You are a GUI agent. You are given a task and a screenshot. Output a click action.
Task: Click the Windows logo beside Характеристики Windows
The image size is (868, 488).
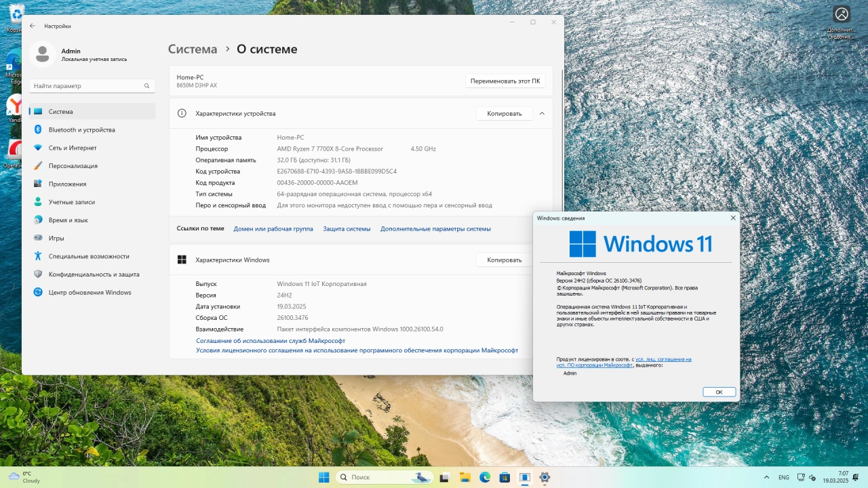point(182,260)
